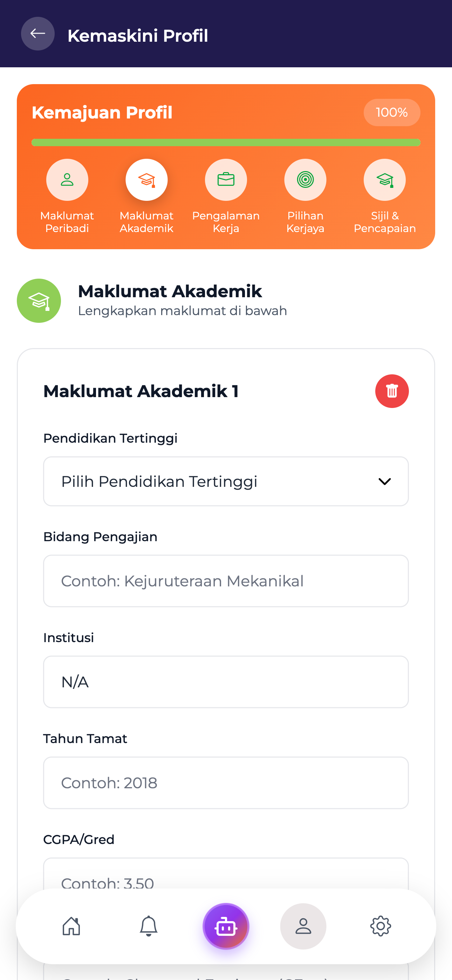
Task: Open settings gear in bottom bar
Action: (x=381, y=926)
